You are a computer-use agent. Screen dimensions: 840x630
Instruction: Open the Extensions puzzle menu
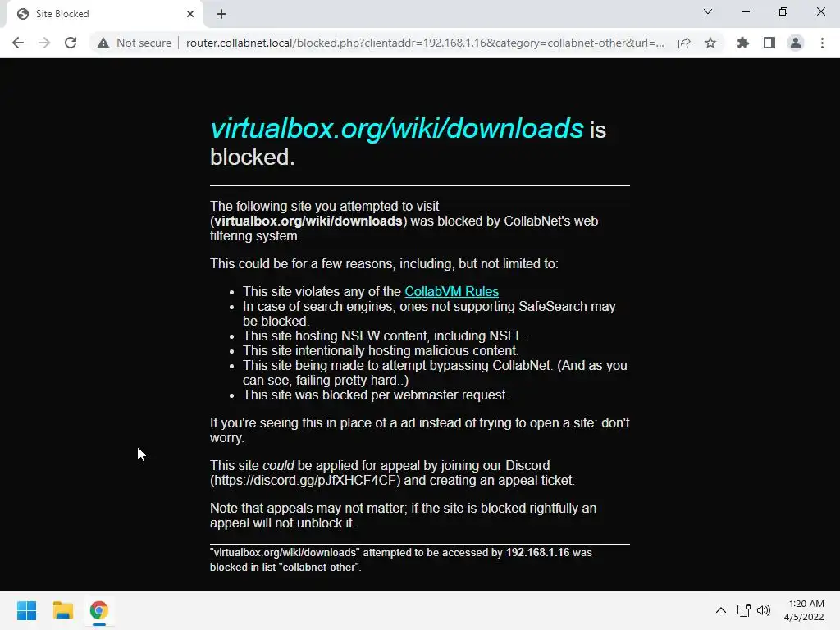743,43
